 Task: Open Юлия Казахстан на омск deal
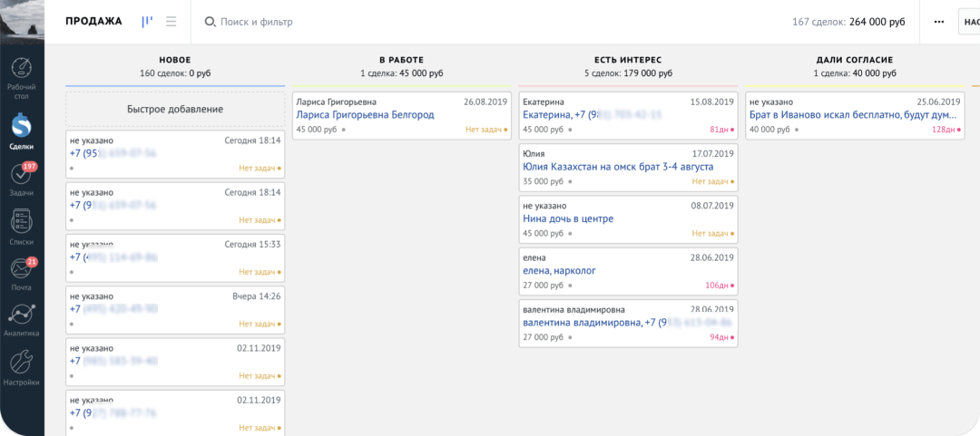click(618, 167)
